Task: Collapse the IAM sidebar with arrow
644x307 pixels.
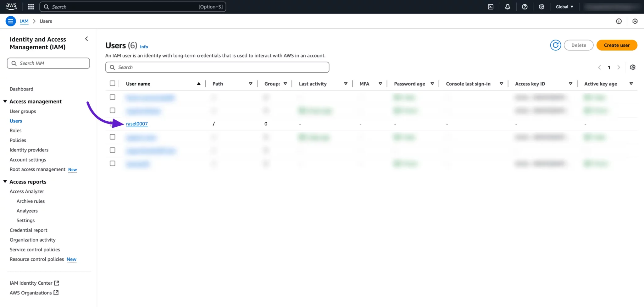Action: pyautogui.click(x=86, y=39)
